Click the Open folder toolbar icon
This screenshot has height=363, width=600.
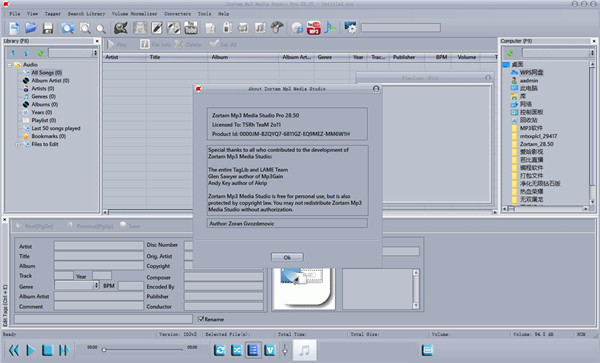(x=31, y=28)
